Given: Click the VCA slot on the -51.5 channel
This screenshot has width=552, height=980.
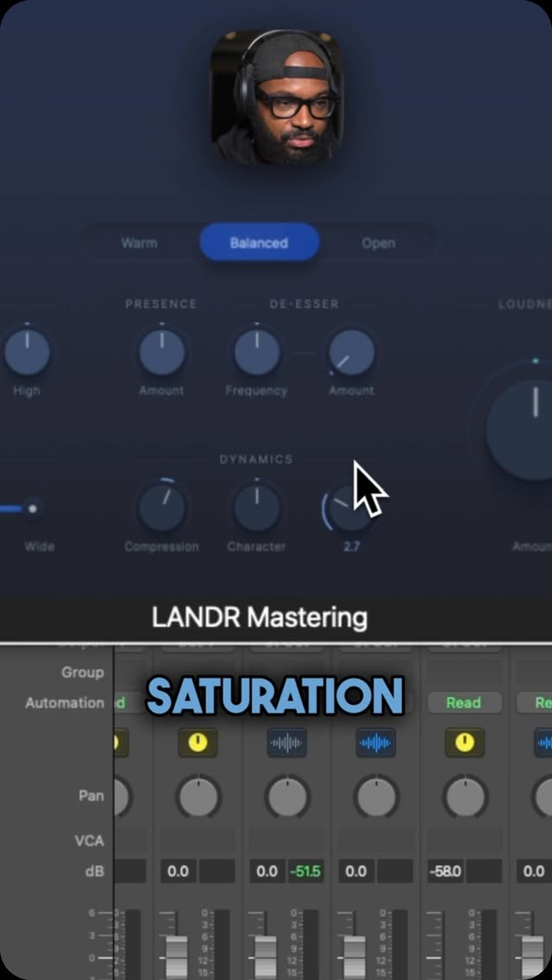Looking at the screenshot, I should pos(287,840).
